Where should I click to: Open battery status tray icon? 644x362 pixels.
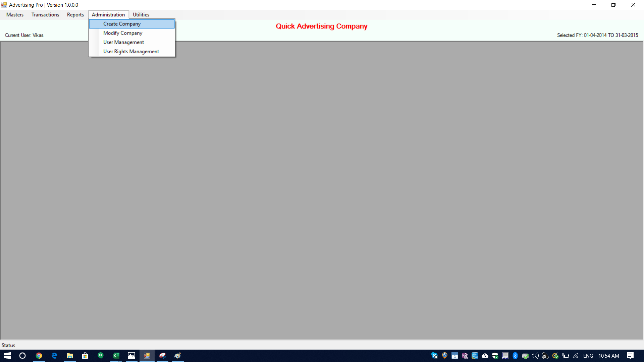(566, 356)
